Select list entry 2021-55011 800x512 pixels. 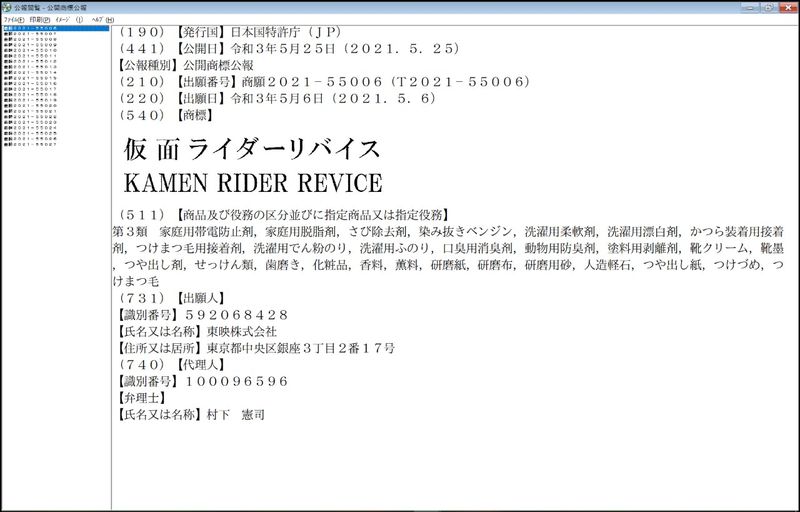click(x=30, y=56)
